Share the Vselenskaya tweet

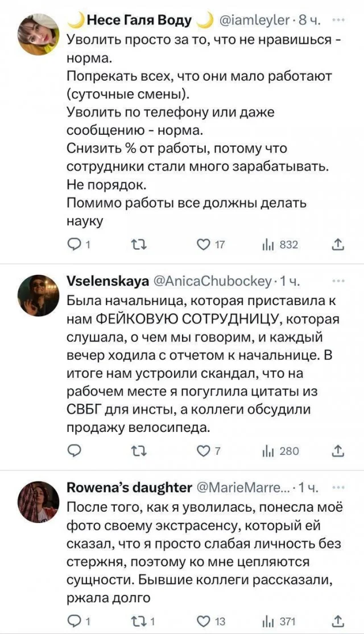[337, 451]
